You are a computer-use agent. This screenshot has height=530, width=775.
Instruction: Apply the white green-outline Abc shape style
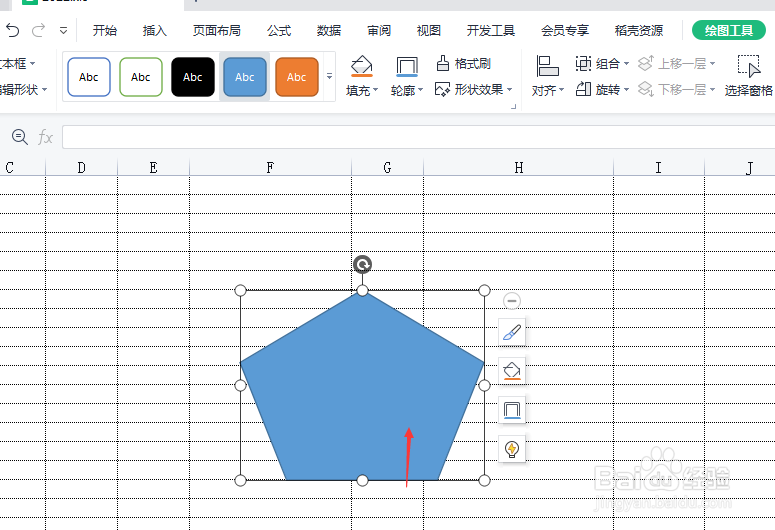141,77
